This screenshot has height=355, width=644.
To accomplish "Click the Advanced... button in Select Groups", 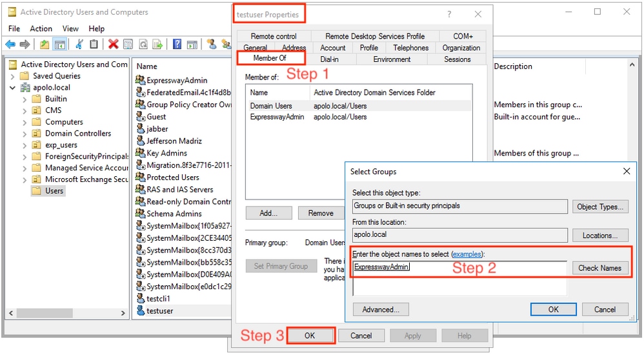I will click(381, 309).
